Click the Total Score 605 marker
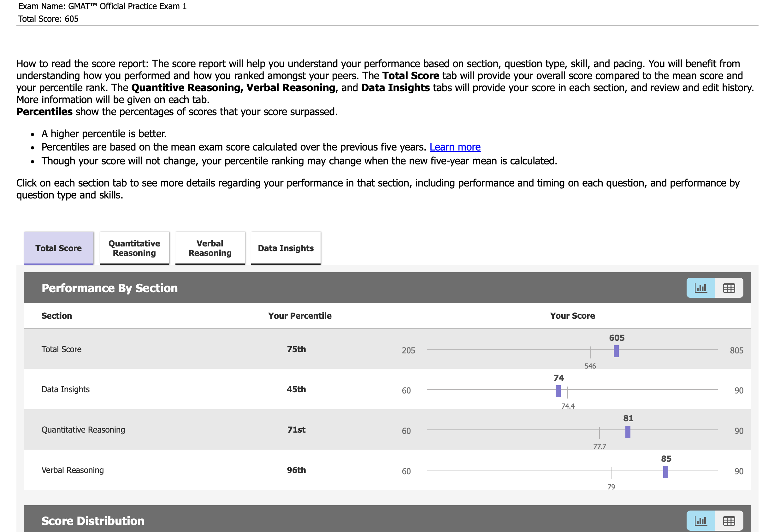 click(616, 351)
